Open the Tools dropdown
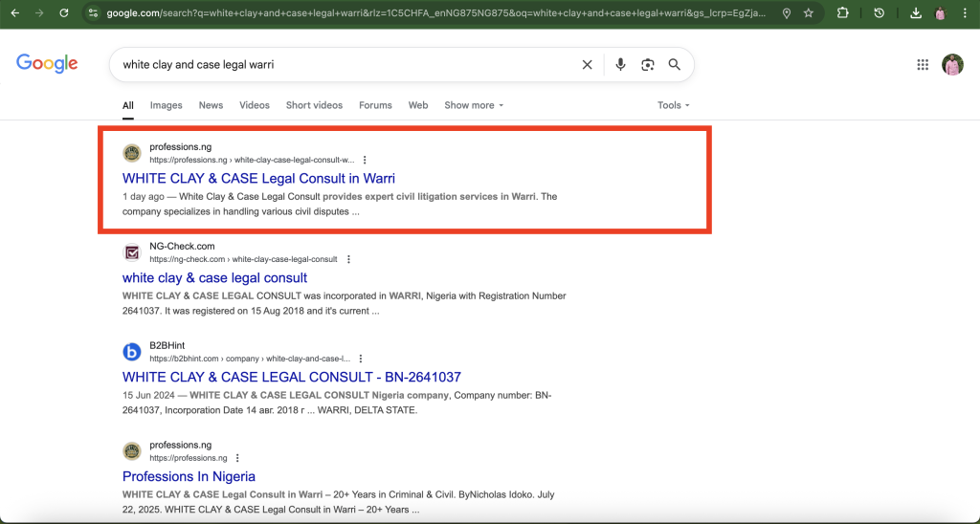The height and width of the screenshot is (524, 980). tap(673, 105)
